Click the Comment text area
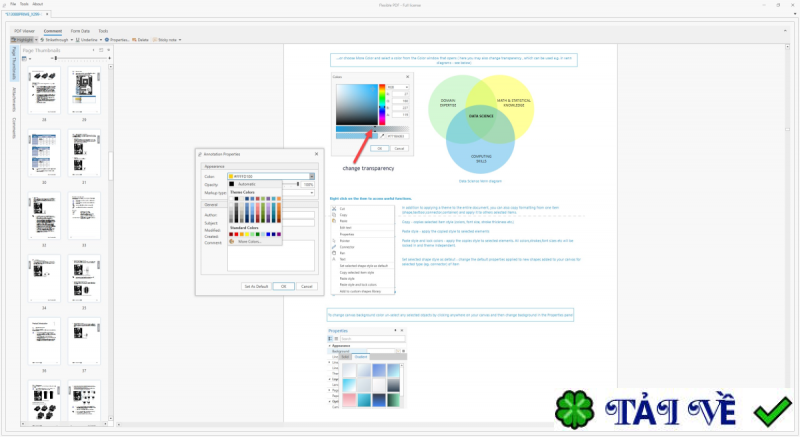 [271, 255]
